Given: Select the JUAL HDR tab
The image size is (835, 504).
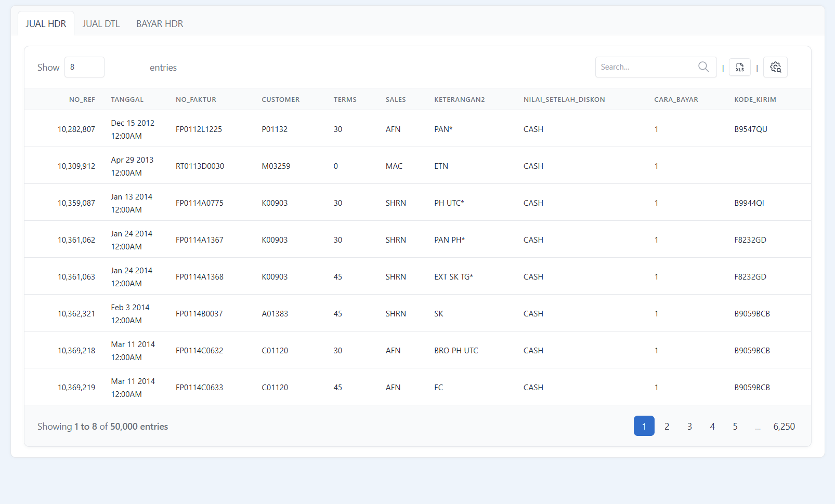Looking at the screenshot, I should (x=46, y=23).
